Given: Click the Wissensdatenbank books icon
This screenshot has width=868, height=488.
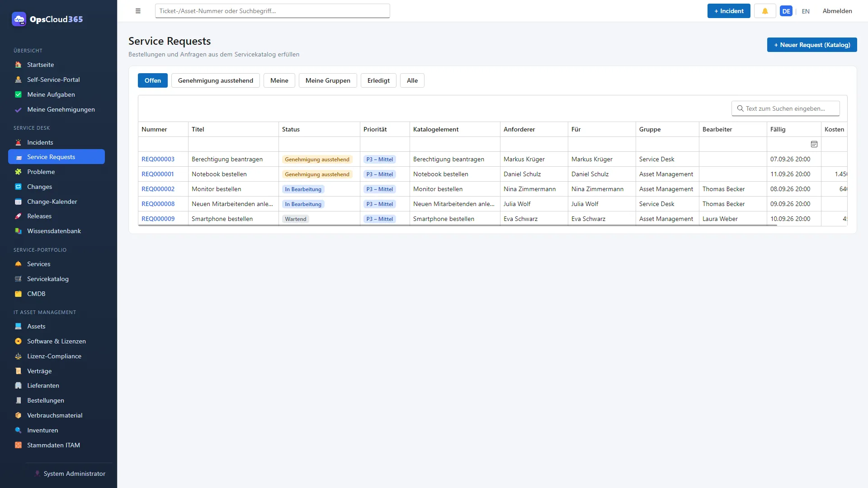Looking at the screenshot, I should pos(18,231).
